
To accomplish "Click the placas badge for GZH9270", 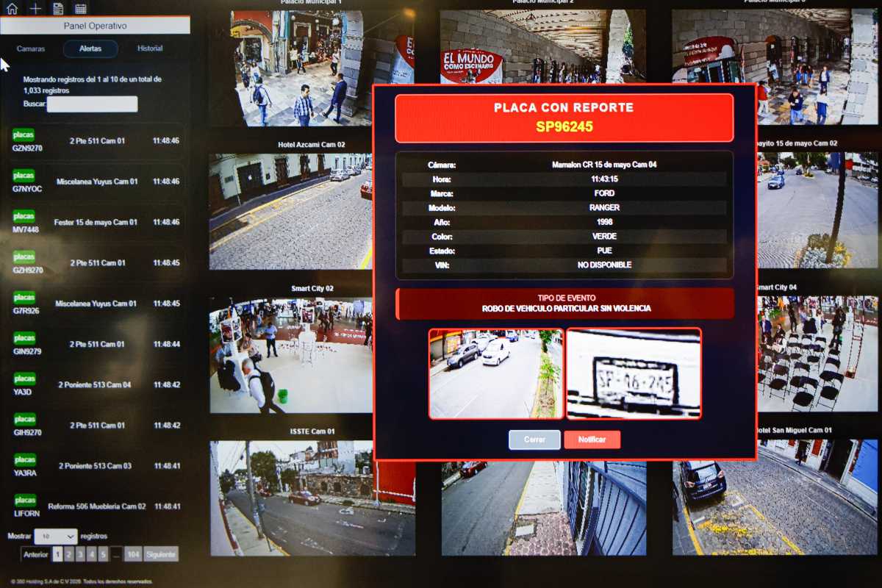I will pos(24,257).
